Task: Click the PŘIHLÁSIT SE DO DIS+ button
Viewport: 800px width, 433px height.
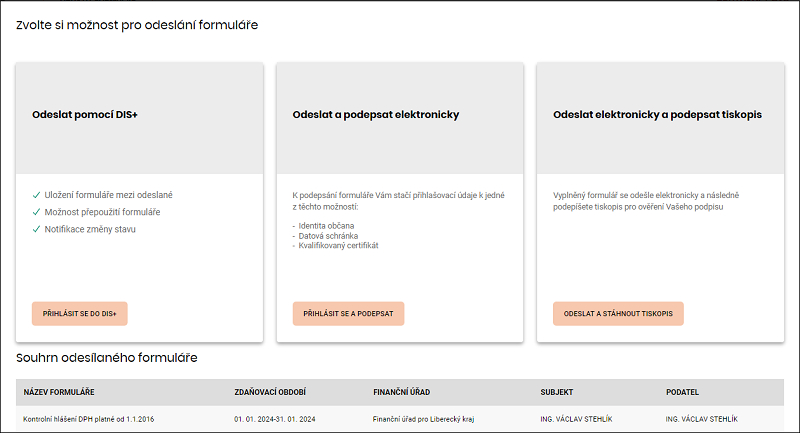Action: click(x=80, y=314)
